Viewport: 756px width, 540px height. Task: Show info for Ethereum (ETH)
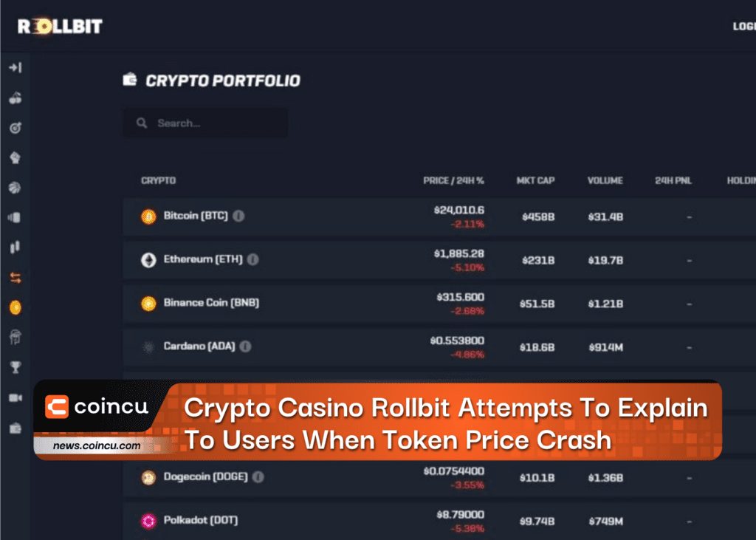click(x=252, y=260)
